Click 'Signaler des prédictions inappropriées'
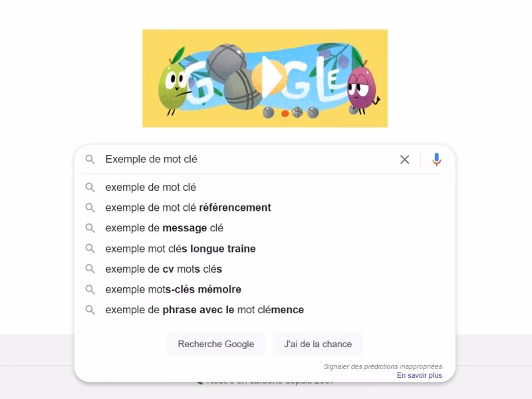Viewport: 532px width, 399px height. pos(382,366)
